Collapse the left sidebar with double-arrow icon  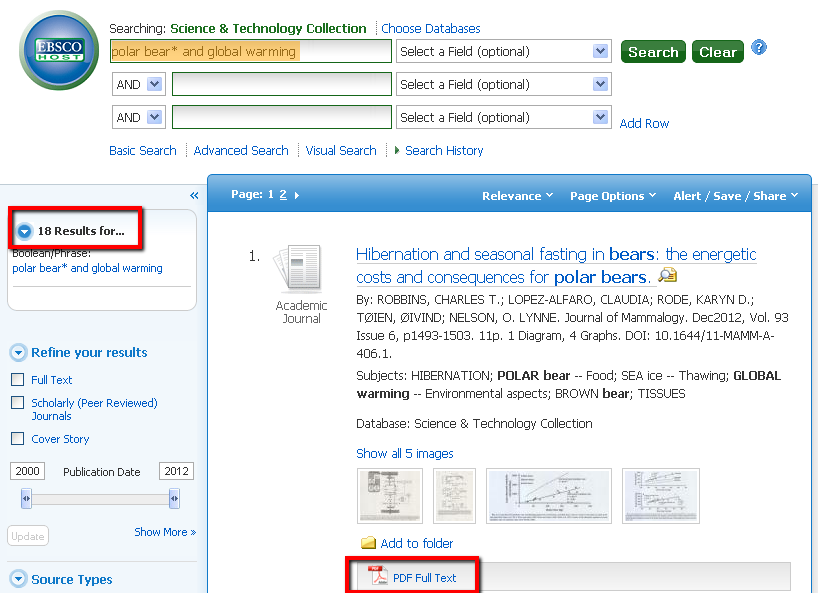tap(194, 196)
